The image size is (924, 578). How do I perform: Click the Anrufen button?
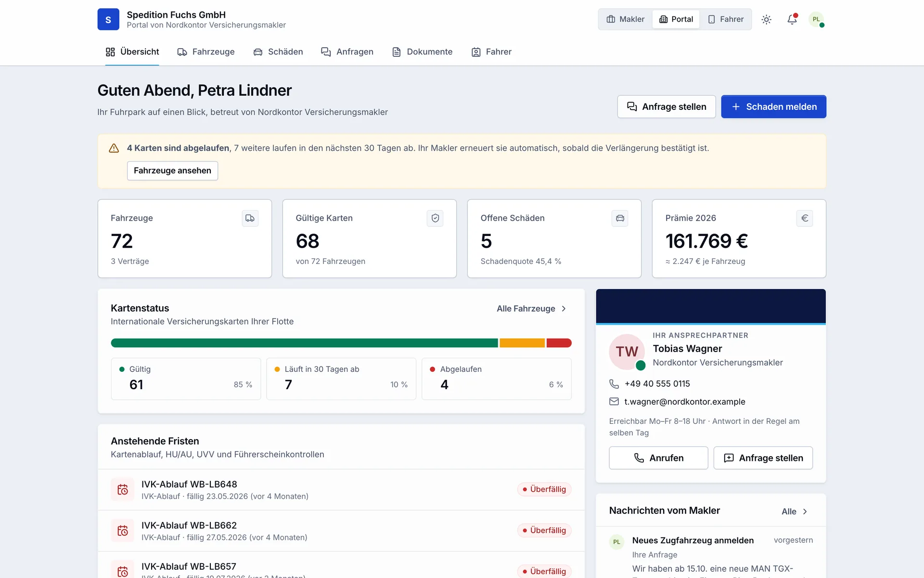point(658,458)
